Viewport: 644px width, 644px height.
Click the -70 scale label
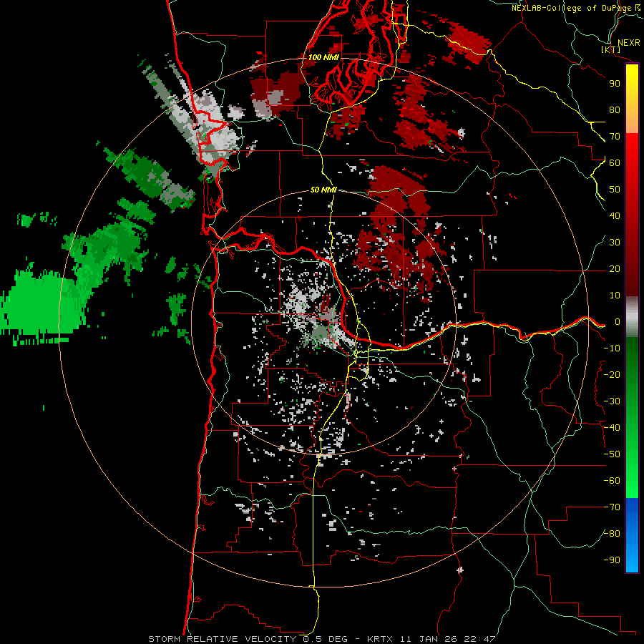pos(612,507)
